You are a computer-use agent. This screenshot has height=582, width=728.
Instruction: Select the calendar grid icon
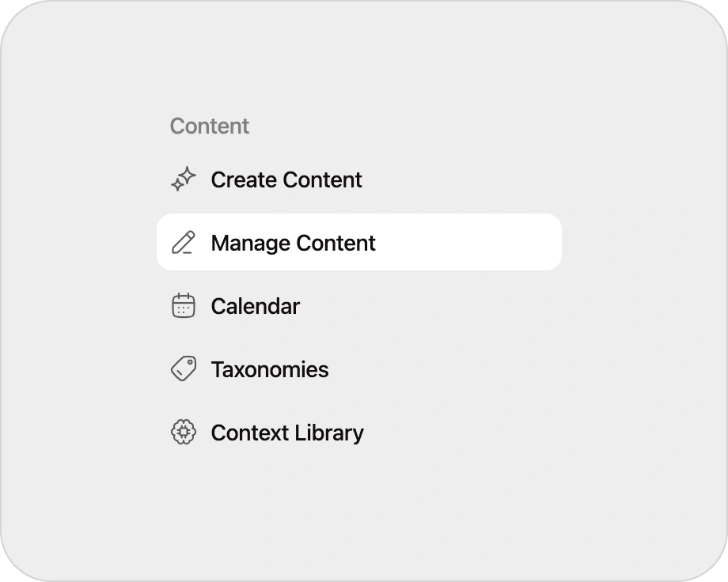coord(184,306)
